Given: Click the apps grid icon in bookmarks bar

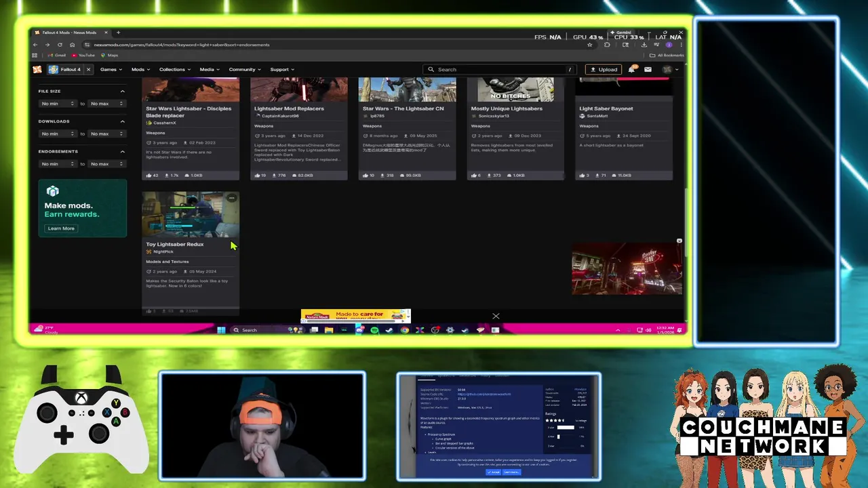Looking at the screenshot, I should pyautogui.click(x=35, y=56).
